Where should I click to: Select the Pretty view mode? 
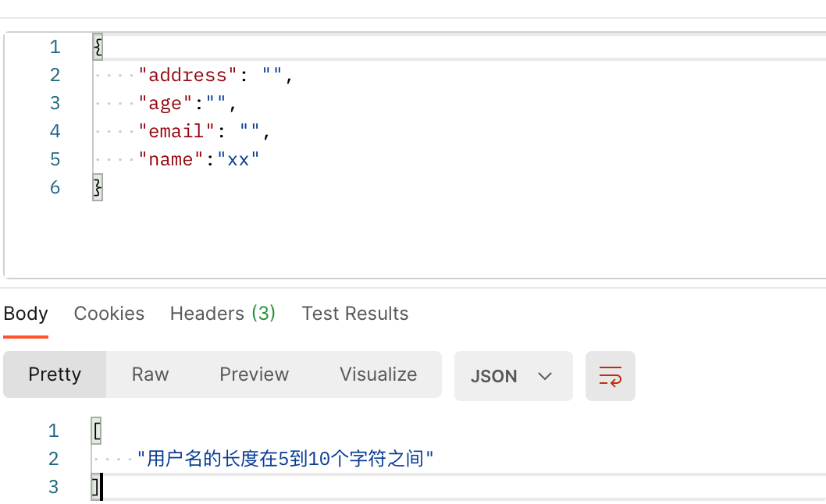pos(55,374)
